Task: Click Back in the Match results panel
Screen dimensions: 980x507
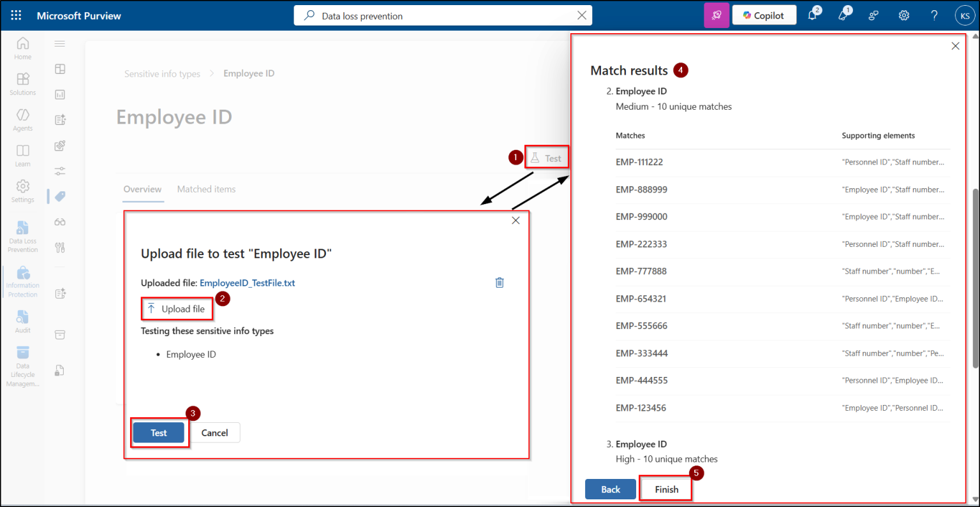Action: 610,489
